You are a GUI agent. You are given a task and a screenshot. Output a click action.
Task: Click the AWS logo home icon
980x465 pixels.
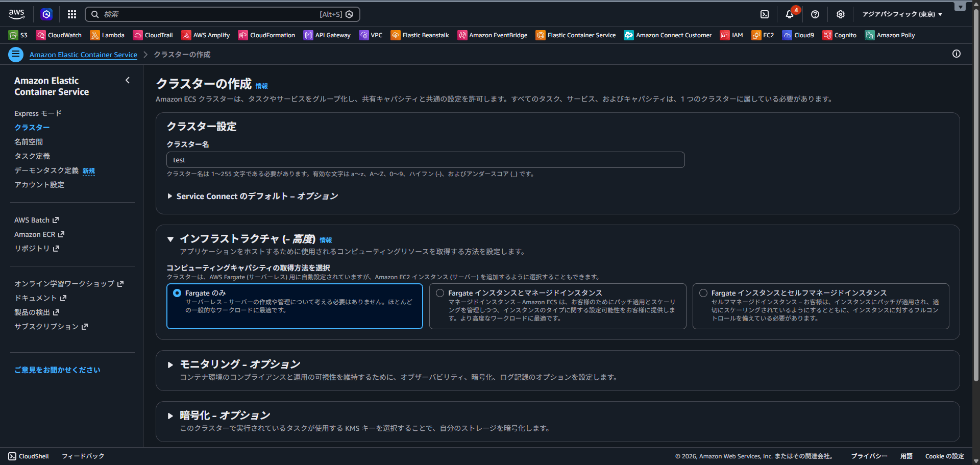click(x=16, y=14)
